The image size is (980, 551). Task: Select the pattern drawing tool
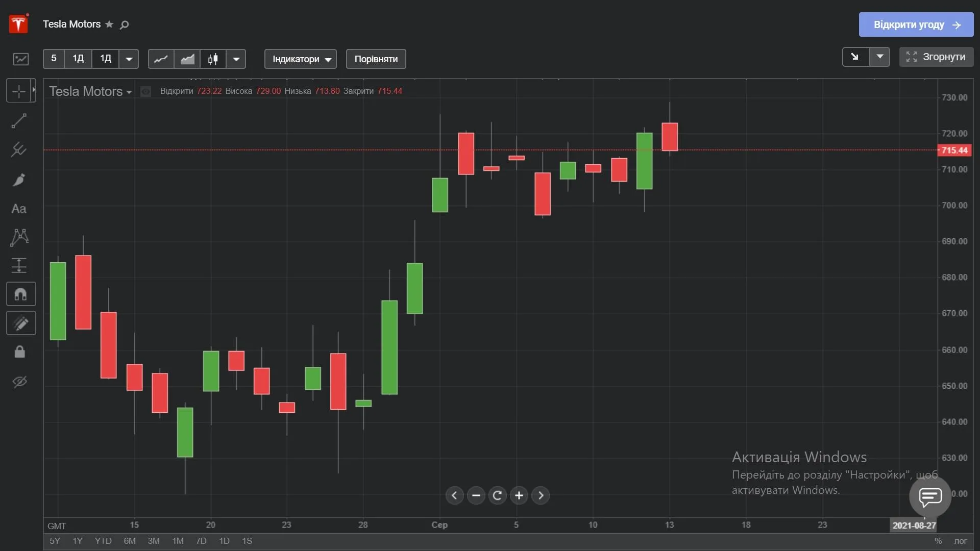coord(19,237)
